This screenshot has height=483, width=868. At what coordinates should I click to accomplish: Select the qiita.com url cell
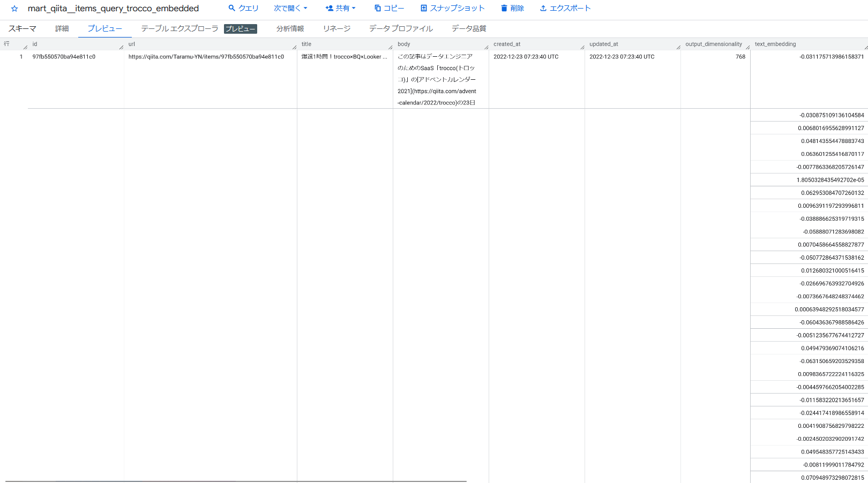pos(206,57)
